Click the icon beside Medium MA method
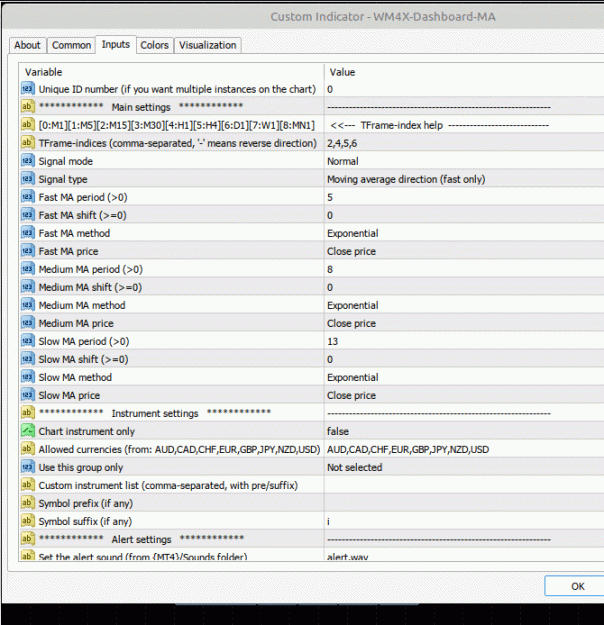 tap(28, 305)
